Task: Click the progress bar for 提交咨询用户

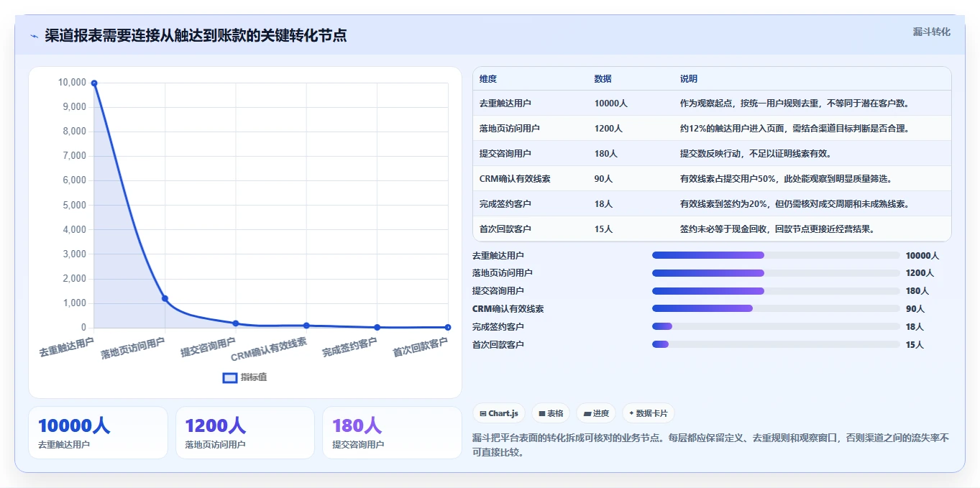Action: [x=776, y=291]
